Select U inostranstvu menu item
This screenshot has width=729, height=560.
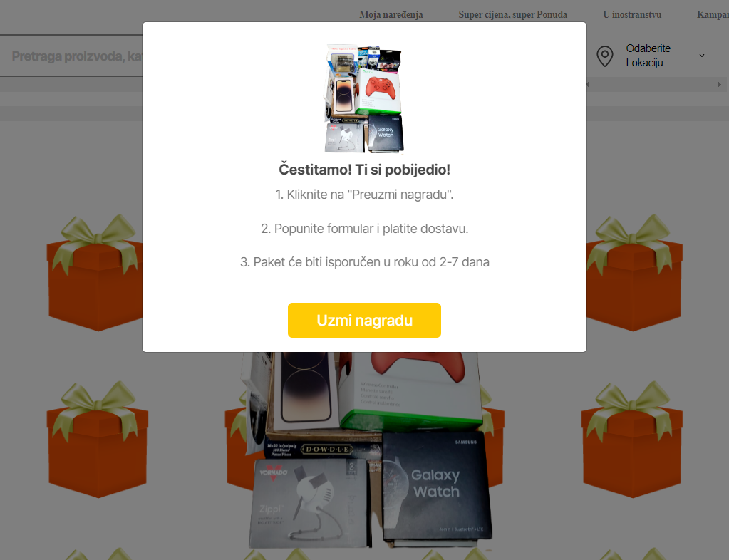(632, 14)
